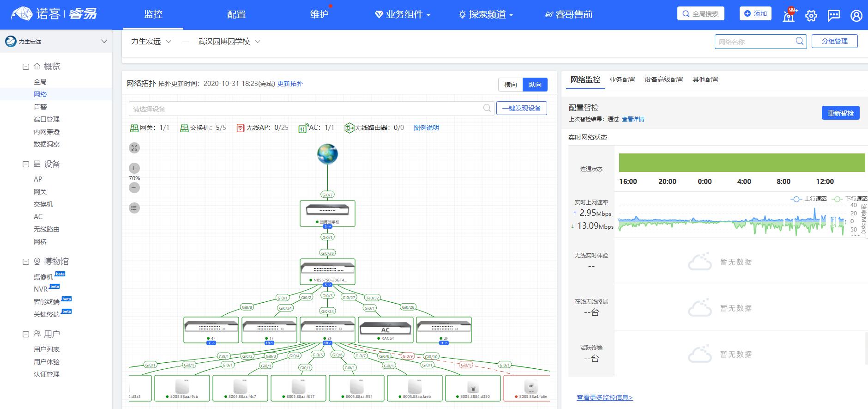Click the 网络名称 search field
The height and width of the screenshot is (409, 868).
click(x=755, y=42)
